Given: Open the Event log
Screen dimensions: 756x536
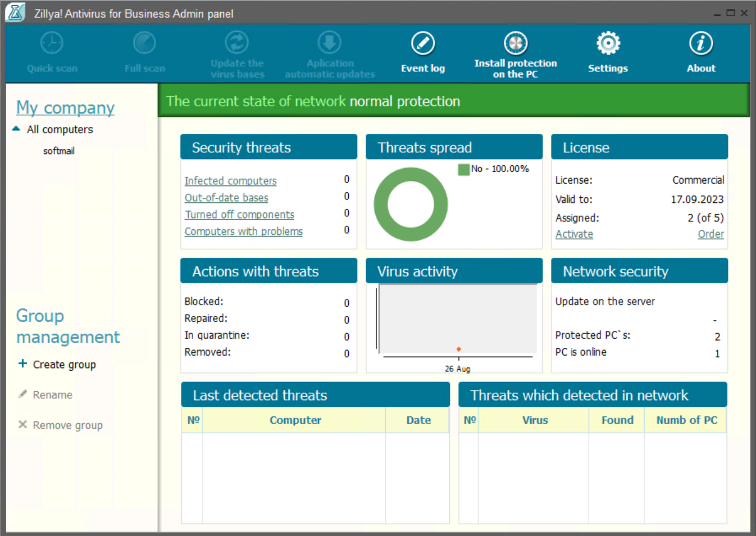Looking at the screenshot, I should tap(423, 52).
